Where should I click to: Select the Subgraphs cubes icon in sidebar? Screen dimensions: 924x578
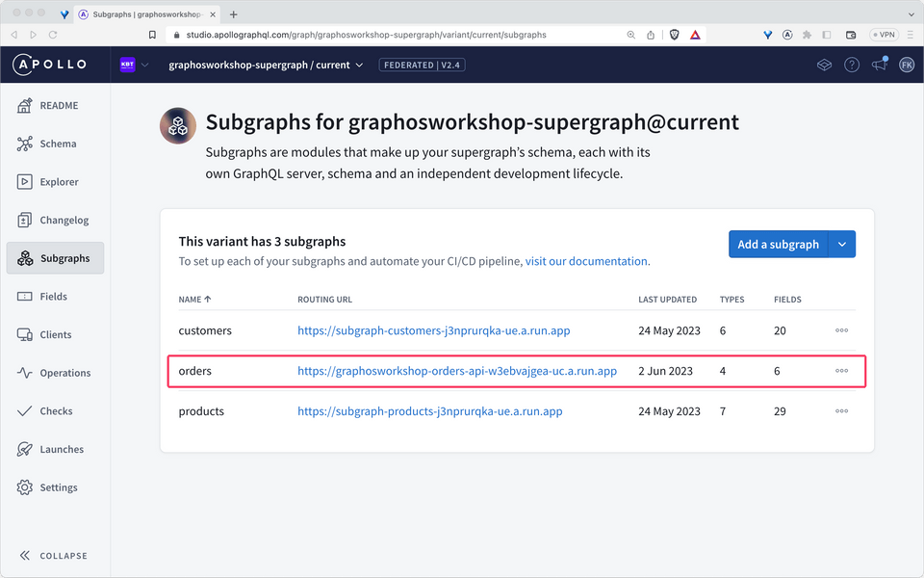[x=25, y=258]
